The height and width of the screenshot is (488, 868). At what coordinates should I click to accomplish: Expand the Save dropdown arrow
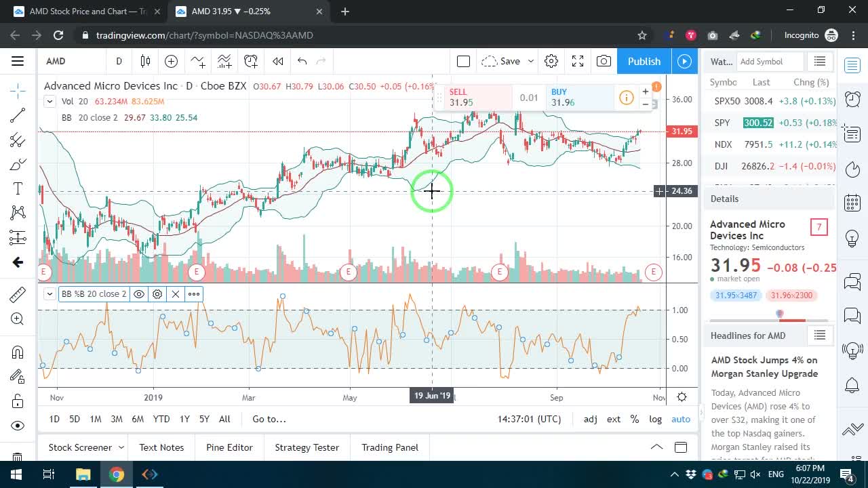coord(530,61)
